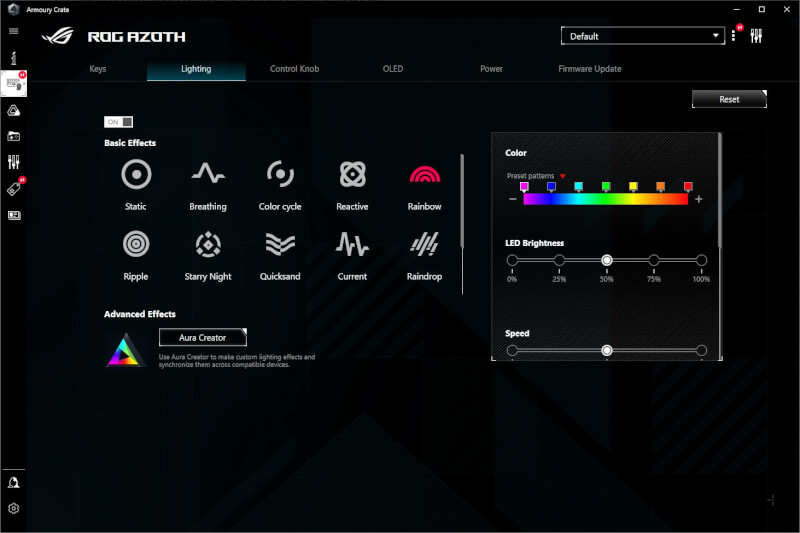Set Speed slider to fastest point
This screenshot has width=800, height=533.
pos(702,350)
